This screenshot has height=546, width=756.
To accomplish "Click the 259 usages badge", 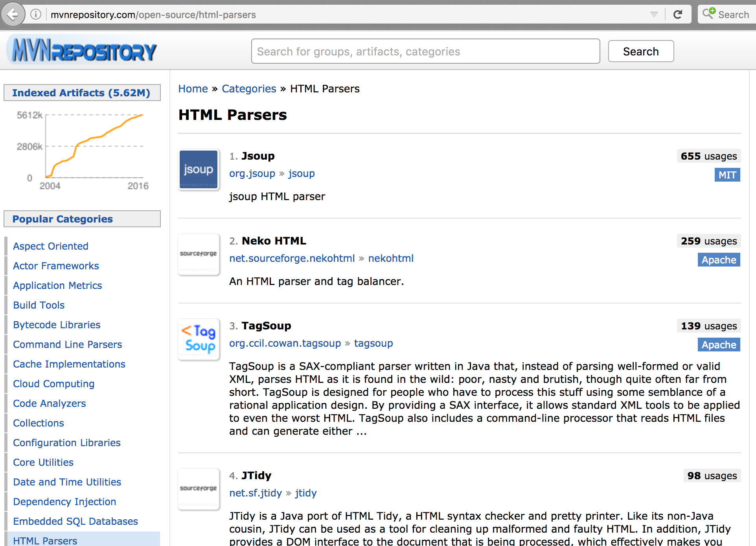I will pos(708,241).
